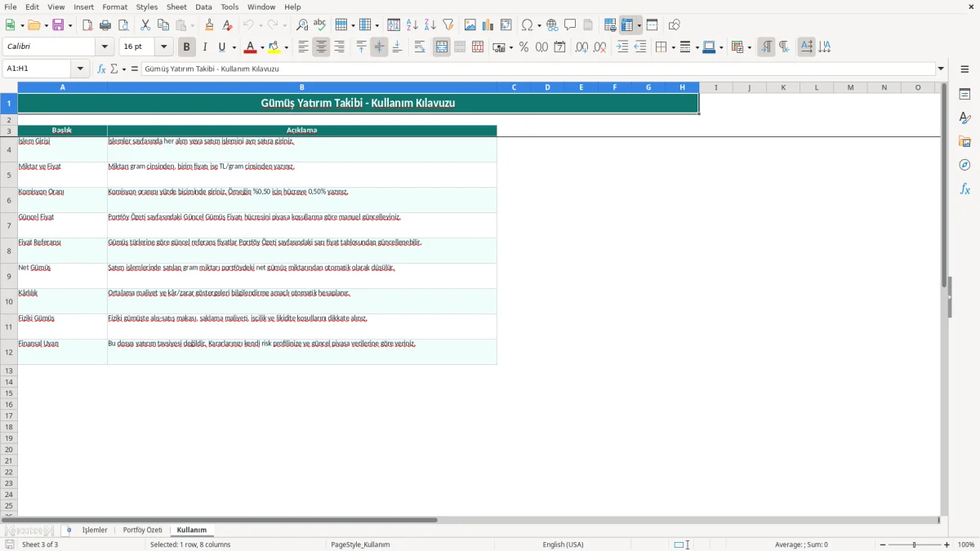Format the cell as percent
Screen dimensions: 980x551
pos(524,47)
